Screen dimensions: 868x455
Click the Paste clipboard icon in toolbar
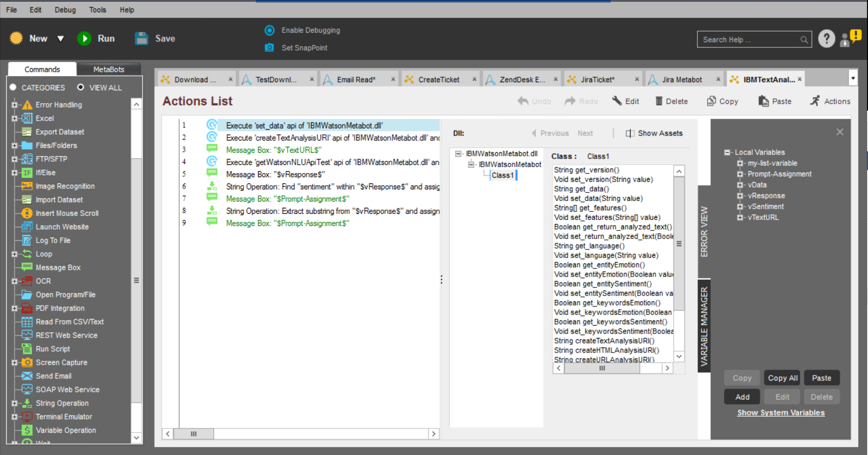click(763, 101)
